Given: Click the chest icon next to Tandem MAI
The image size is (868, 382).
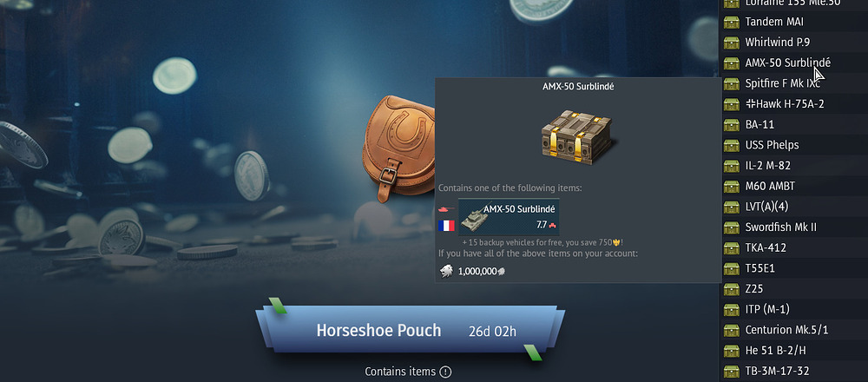Looking at the screenshot, I should click(x=732, y=23).
